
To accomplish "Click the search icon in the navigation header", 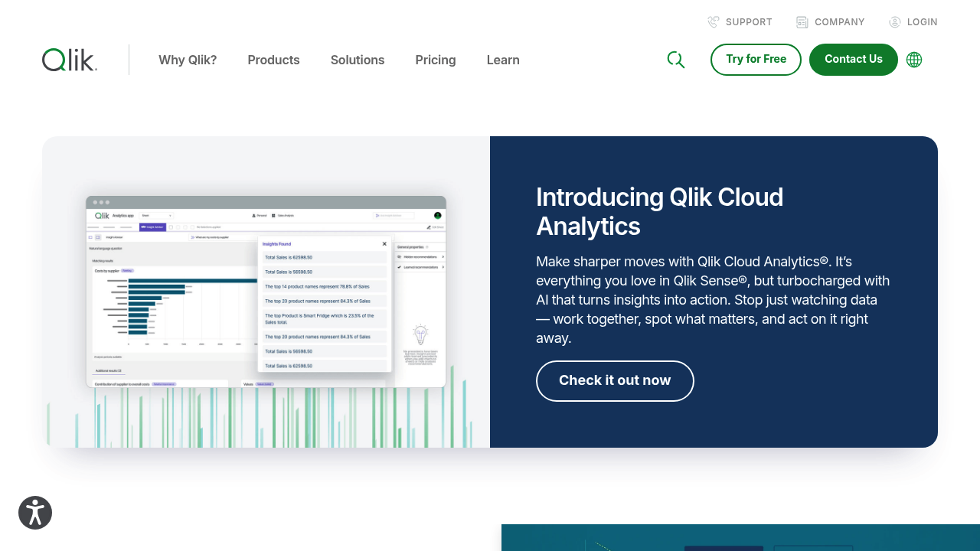I will [676, 60].
